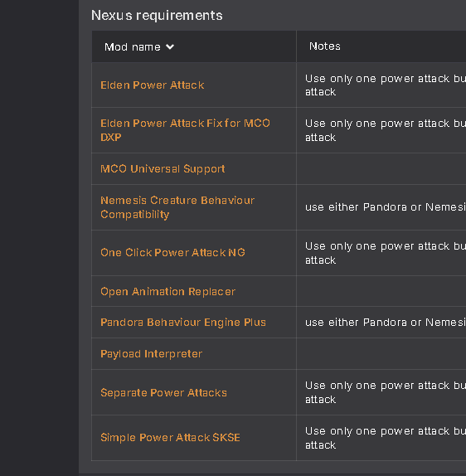Select the note beside Separate Power Attacks
Image resolution: width=466 pixels, height=476 pixels.
[x=386, y=392]
